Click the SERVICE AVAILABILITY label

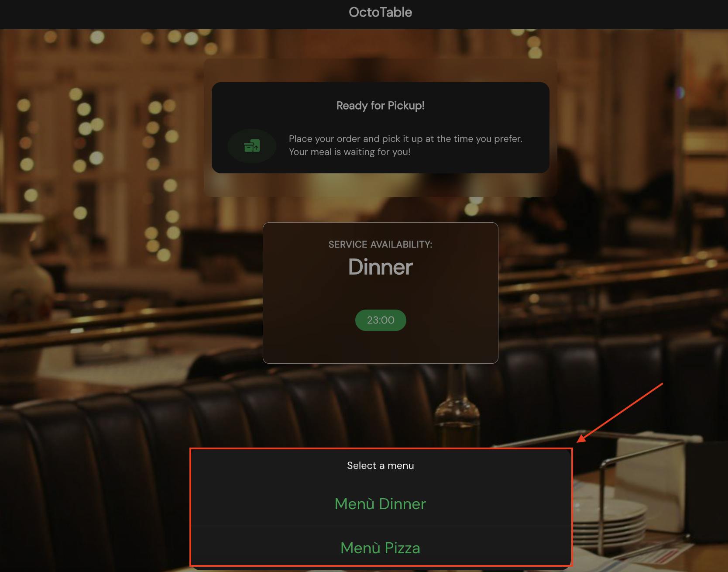380,245
